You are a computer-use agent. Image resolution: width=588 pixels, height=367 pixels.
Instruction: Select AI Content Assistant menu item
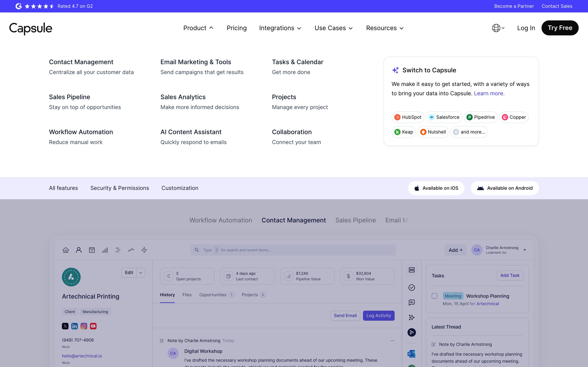tap(191, 132)
